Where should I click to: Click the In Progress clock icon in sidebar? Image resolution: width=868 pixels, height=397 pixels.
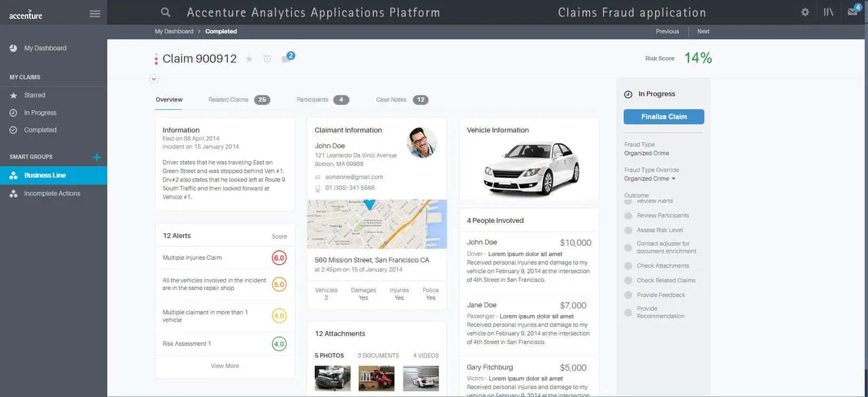[x=13, y=112]
